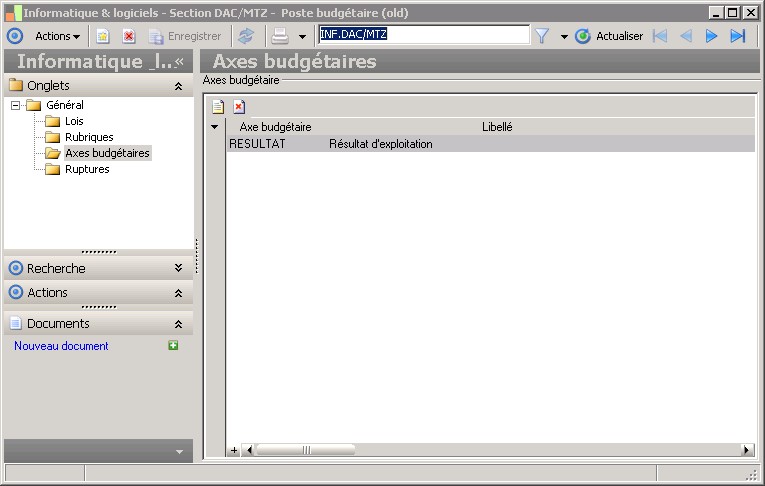The height and width of the screenshot is (486, 765).
Task: Open the dropdown arrow next to printer
Action: pyautogui.click(x=302, y=37)
